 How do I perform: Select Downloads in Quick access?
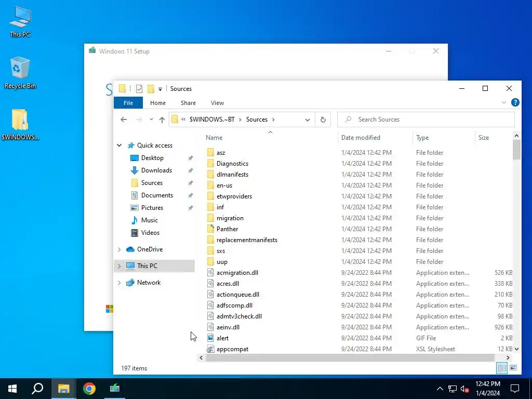tap(156, 170)
